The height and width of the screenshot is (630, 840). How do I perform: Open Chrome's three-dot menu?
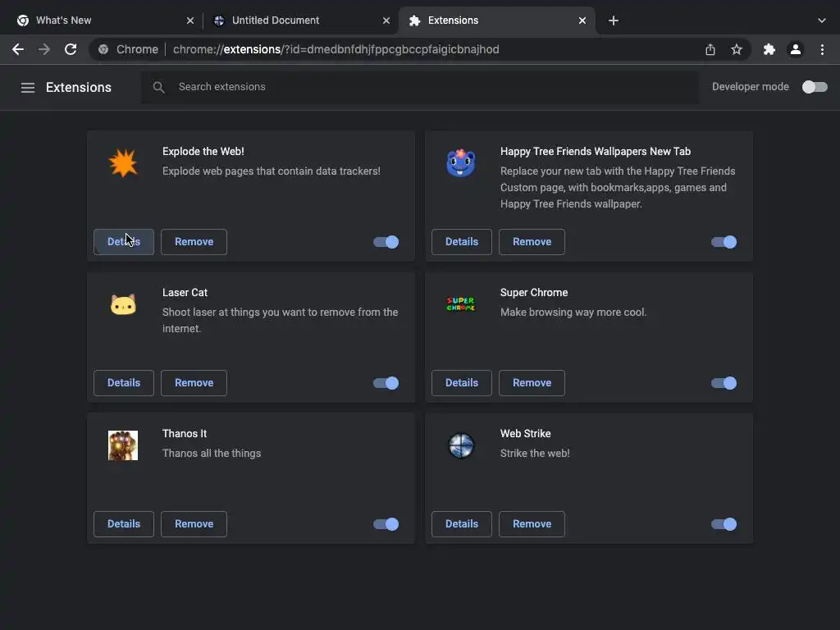(x=822, y=49)
